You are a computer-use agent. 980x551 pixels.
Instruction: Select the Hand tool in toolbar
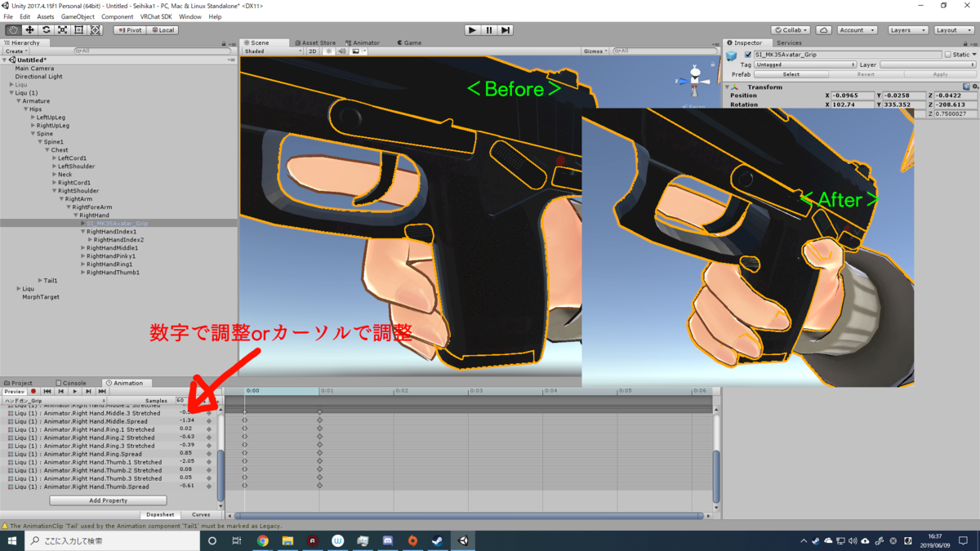pos(13,30)
